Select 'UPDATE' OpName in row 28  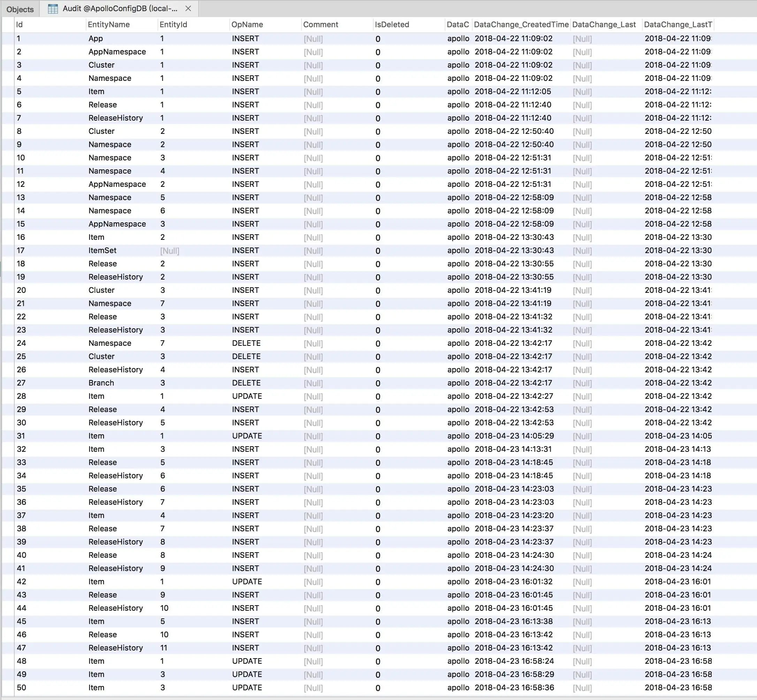coord(247,396)
